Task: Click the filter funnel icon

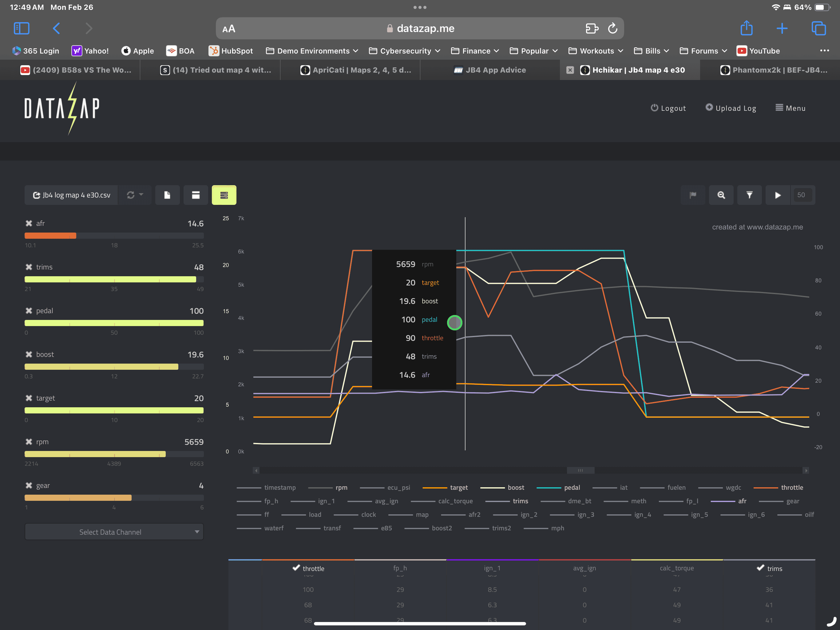Action: [x=749, y=195]
